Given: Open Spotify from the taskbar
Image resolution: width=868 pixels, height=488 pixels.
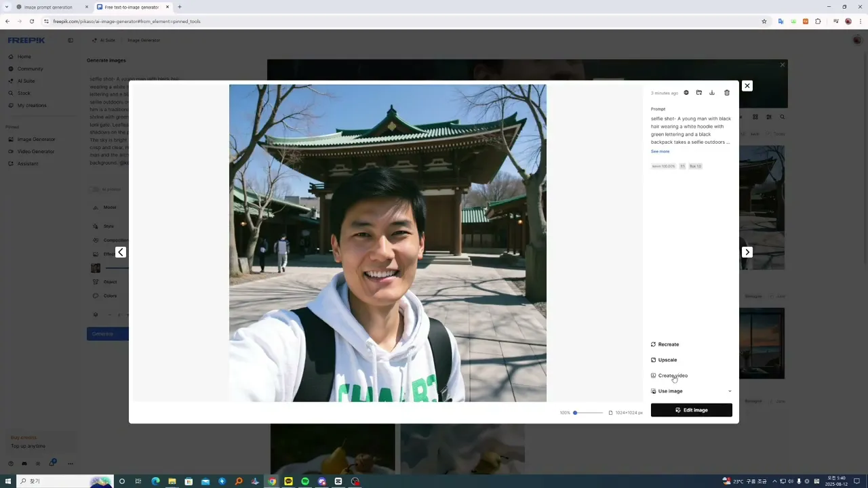Looking at the screenshot, I should pyautogui.click(x=305, y=481).
